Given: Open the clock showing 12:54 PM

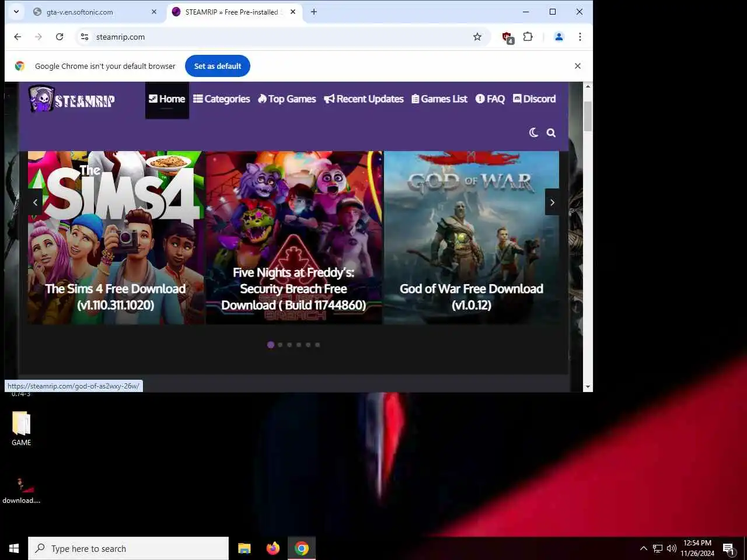Looking at the screenshot, I should (697, 548).
